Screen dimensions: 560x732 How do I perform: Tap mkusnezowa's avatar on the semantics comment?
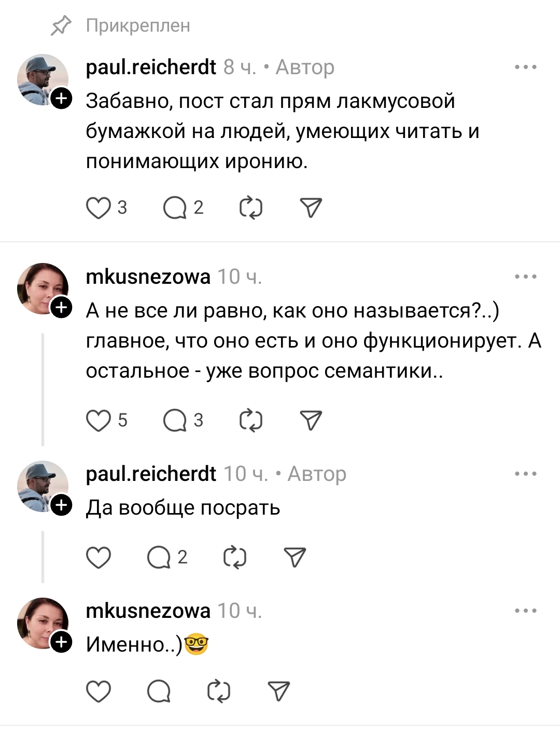pyautogui.click(x=43, y=288)
